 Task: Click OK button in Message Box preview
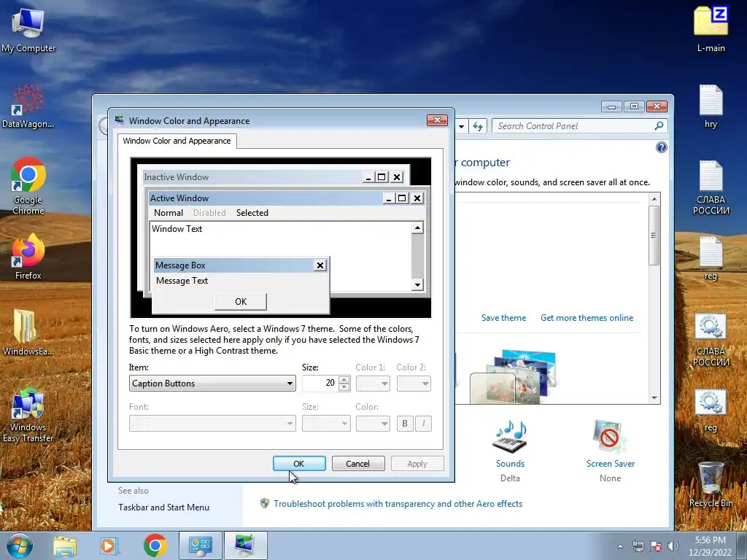click(x=241, y=301)
